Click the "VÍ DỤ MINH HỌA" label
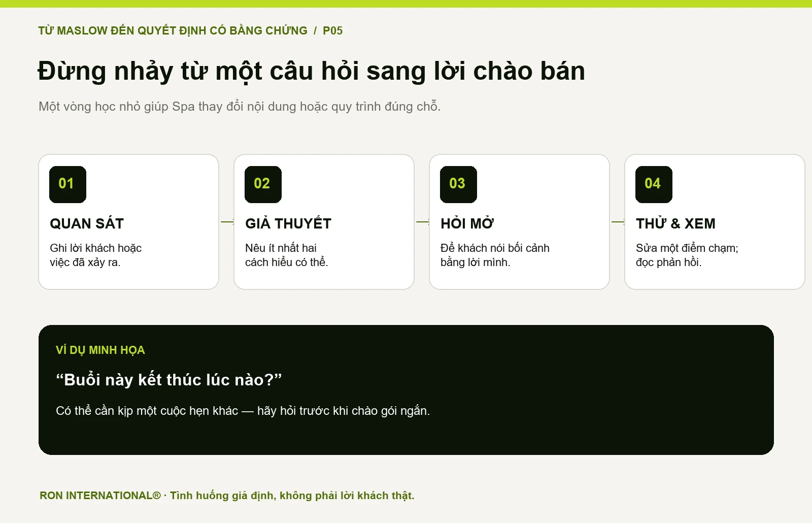This screenshot has width=812, height=523. (x=100, y=350)
